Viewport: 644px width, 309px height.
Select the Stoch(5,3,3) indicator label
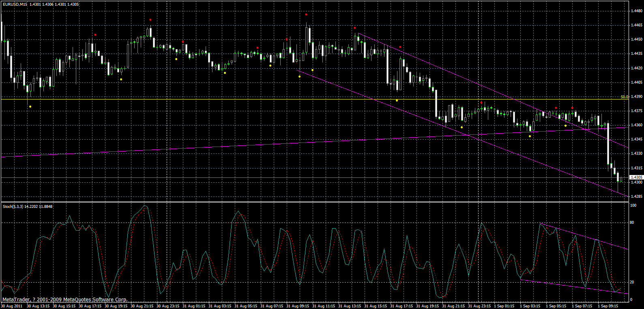click(x=13, y=206)
